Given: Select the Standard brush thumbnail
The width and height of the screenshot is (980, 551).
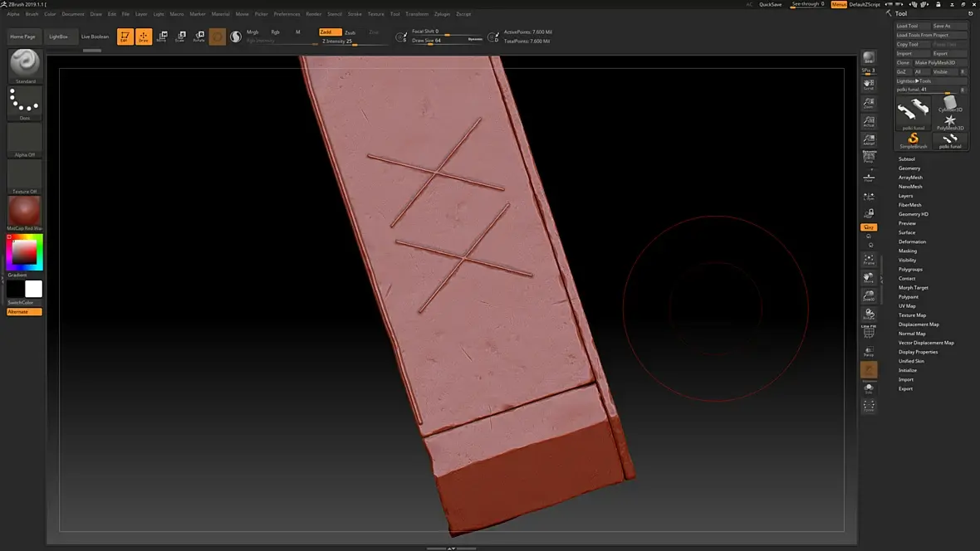Looking at the screenshot, I should 24,65.
